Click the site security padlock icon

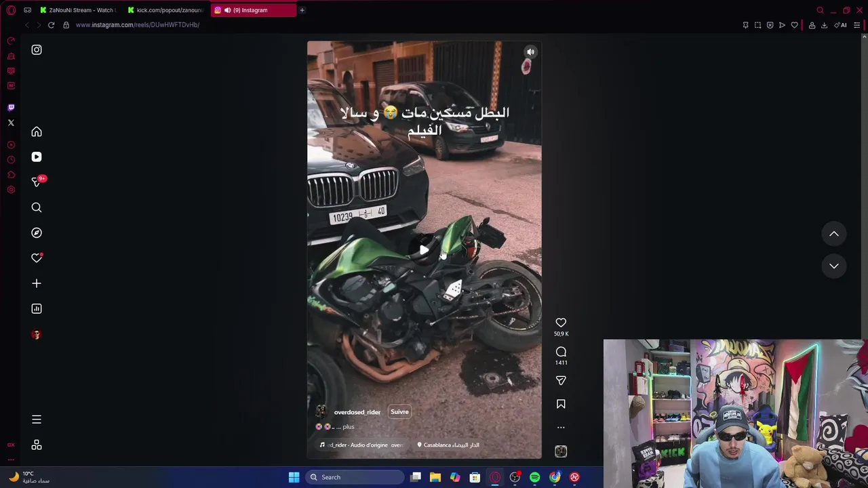point(66,25)
